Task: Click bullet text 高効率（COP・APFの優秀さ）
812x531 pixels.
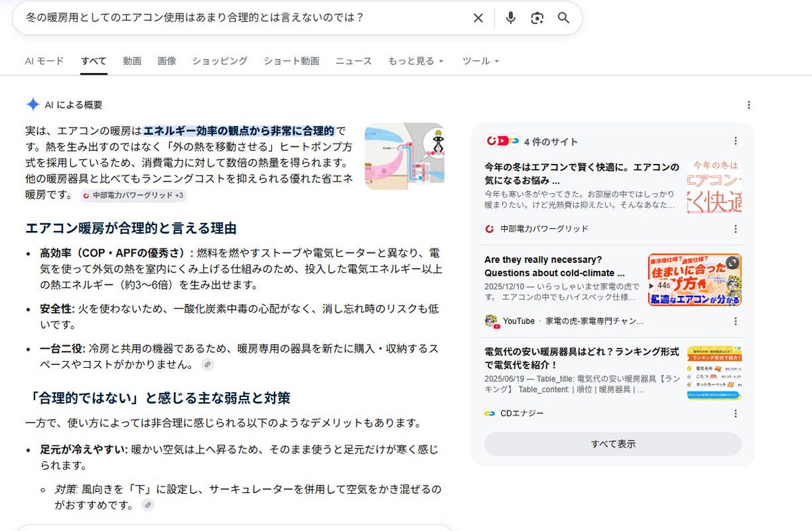Action: [x=115, y=253]
